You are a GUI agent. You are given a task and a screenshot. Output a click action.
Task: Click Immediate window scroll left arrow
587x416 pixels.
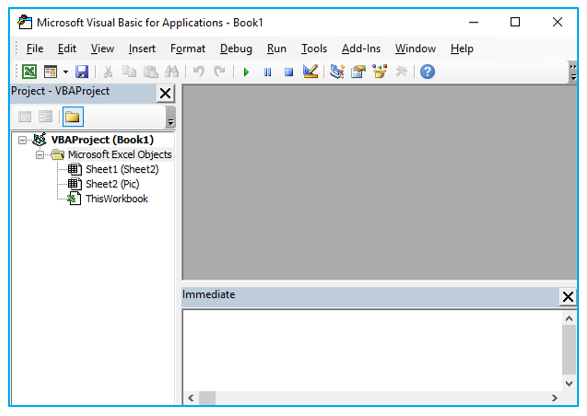191,398
